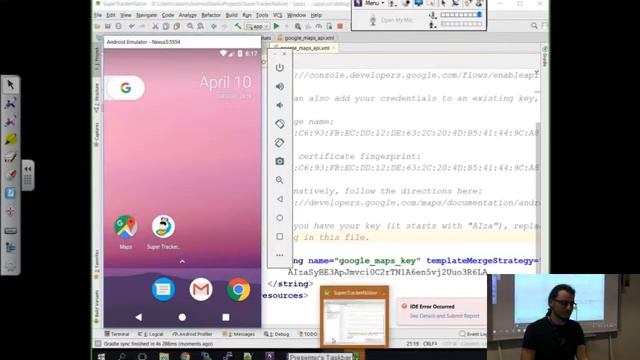Screen dimensions: 640x360
Task: Click the Open My Mic button
Action: [391, 20]
